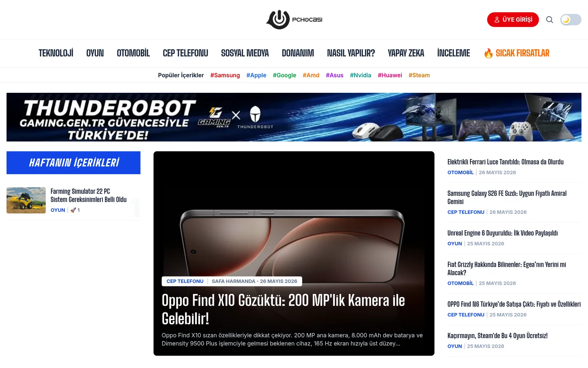The height and width of the screenshot is (368, 588).
Task: Click the 26 MAYIS 2026 date under Ferrari Luce
Action: tap(497, 173)
